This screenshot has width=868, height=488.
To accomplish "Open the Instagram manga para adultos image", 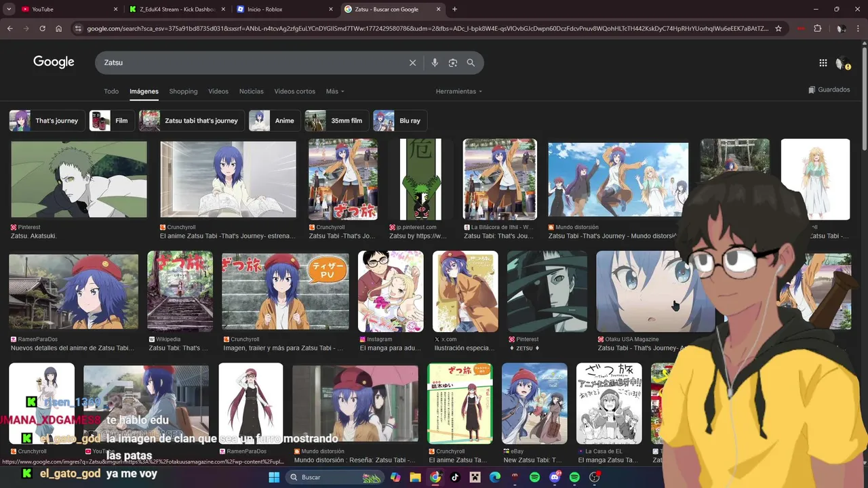I will pos(391,291).
